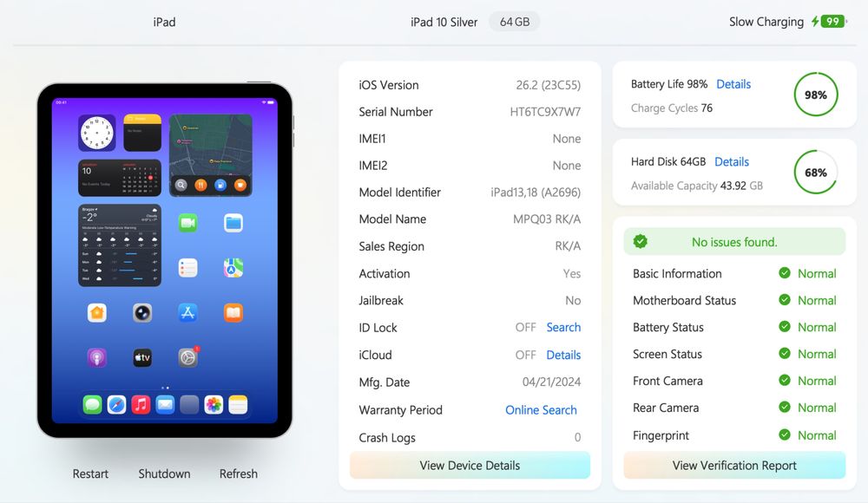This screenshot has height=503, width=868.
Task: Click the Rear Camera green check icon
Action: click(x=785, y=408)
